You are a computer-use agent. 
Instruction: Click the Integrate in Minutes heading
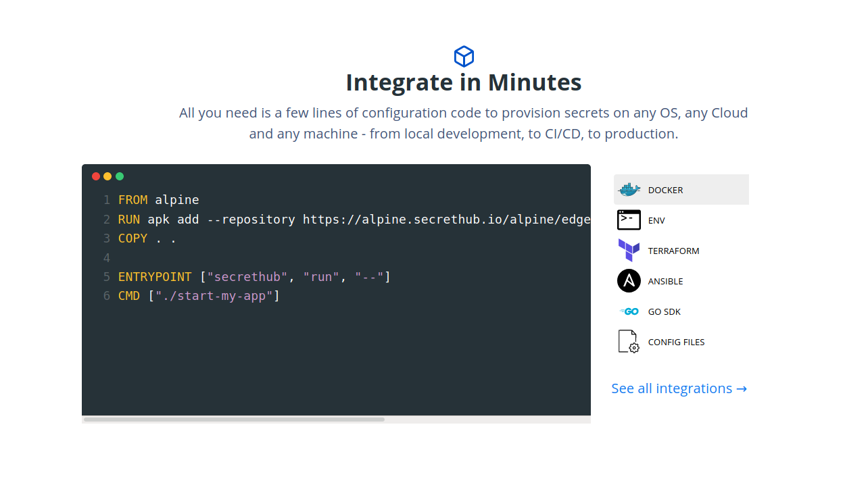(x=464, y=82)
